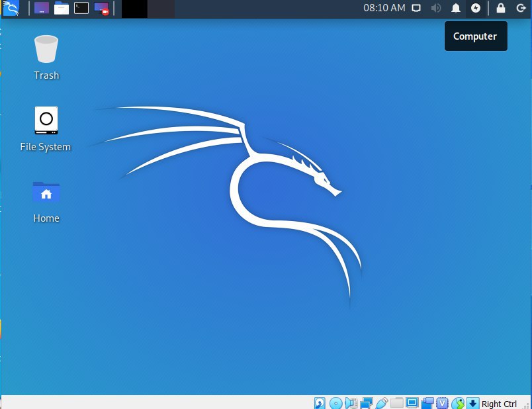Click the 08:10 AM clock
This screenshot has width=532, height=409.
click(x=384, y=8)
